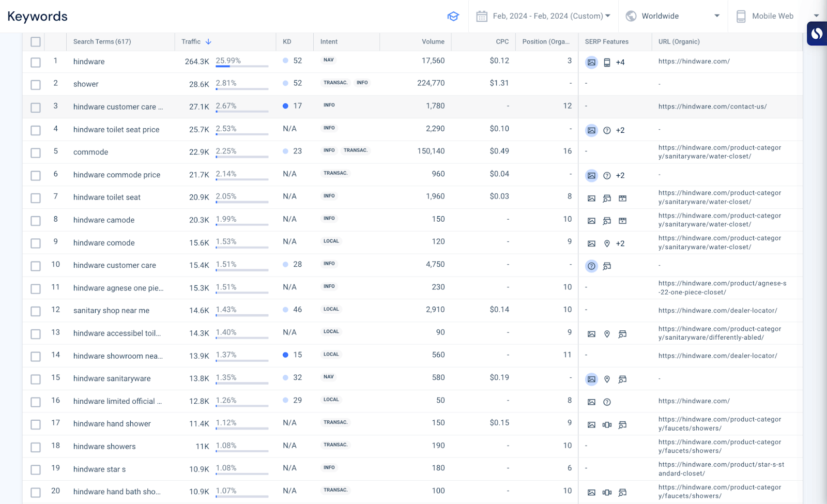Open the star-s-standard-closet product link
Image resolution: width=827 pixels, height=504 pixels.
[721, 469]
